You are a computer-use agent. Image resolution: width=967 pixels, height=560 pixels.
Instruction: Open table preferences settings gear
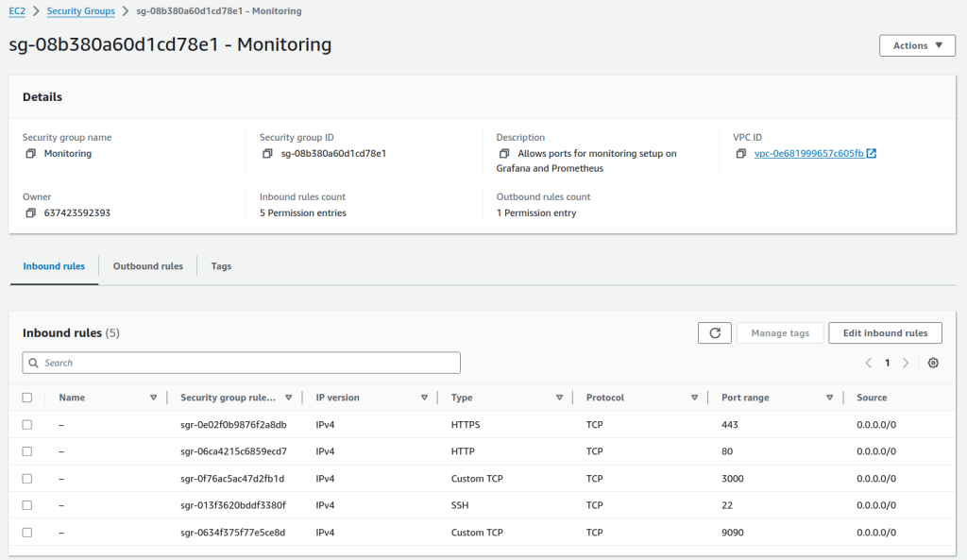[933, 363]
